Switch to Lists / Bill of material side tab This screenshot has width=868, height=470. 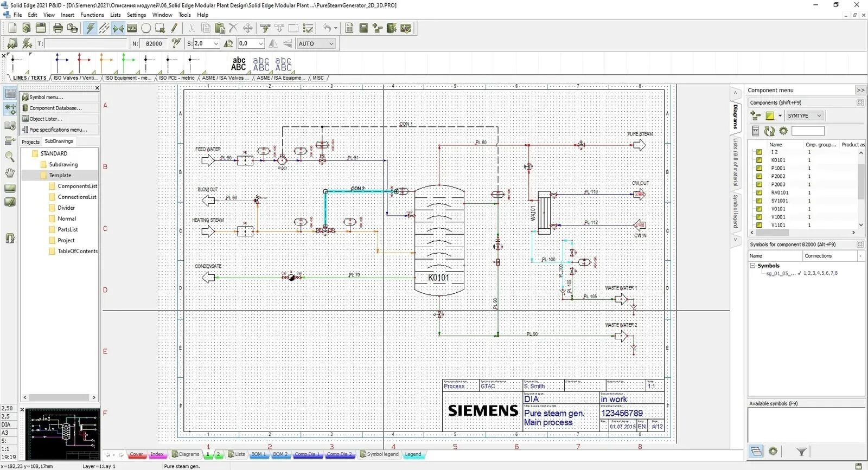[x=736, y=162]
